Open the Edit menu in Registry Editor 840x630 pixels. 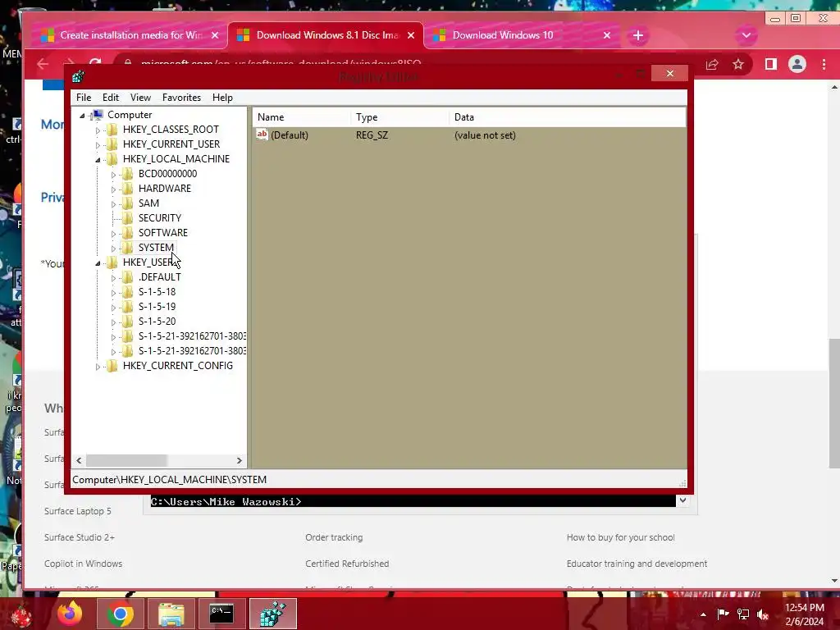(111, 98)
